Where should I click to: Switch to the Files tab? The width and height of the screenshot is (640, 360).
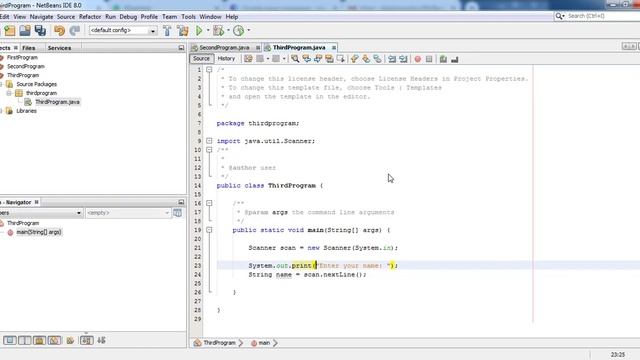(x=29, y=48)
